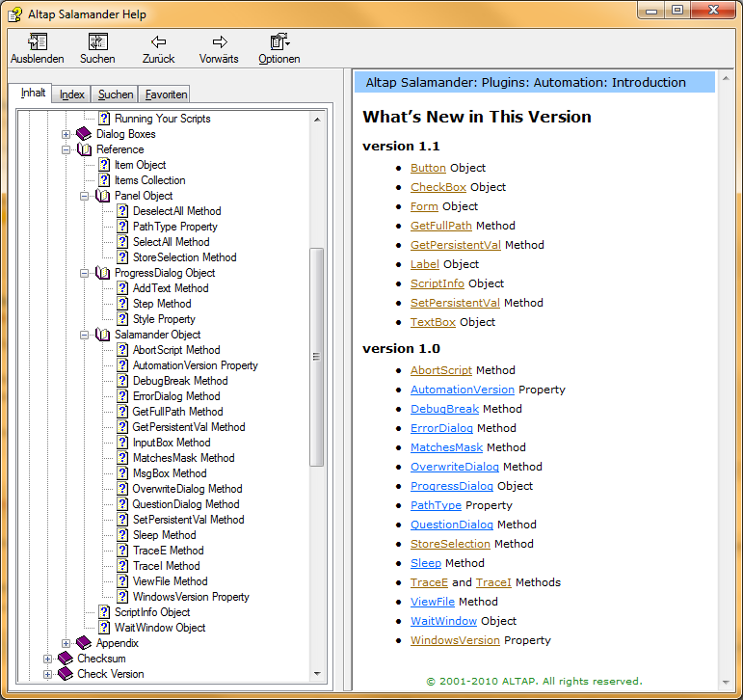The image size is (743, 700).
Task: Open the WaitWindow link
Action: pos(443,621)
